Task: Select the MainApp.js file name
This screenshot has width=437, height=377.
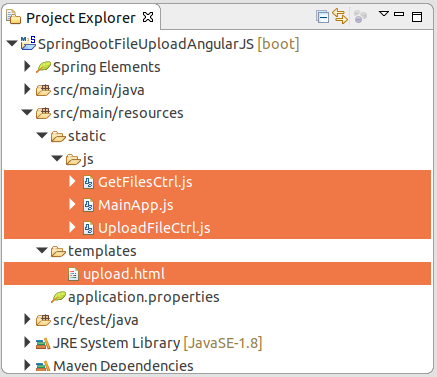Action: 136,205
